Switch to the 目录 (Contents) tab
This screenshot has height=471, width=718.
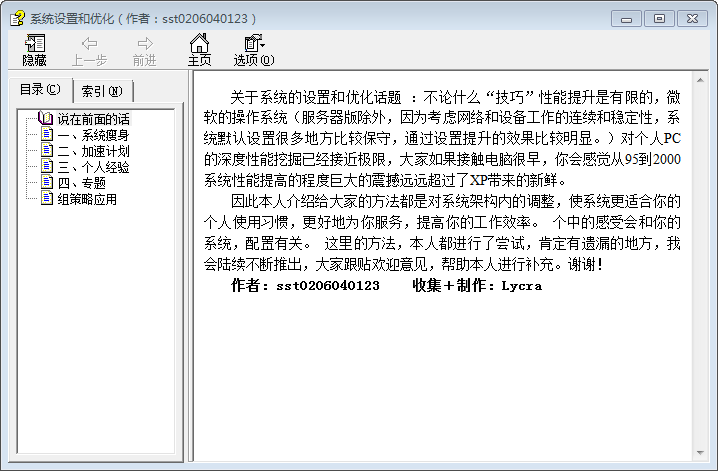pos(40,90)
